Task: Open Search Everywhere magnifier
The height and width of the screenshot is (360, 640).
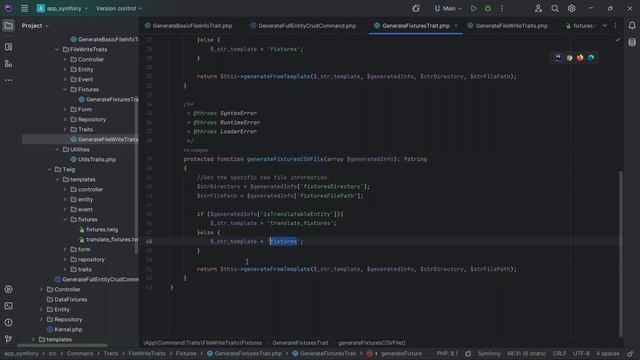Action: click(x=555, y=8)
